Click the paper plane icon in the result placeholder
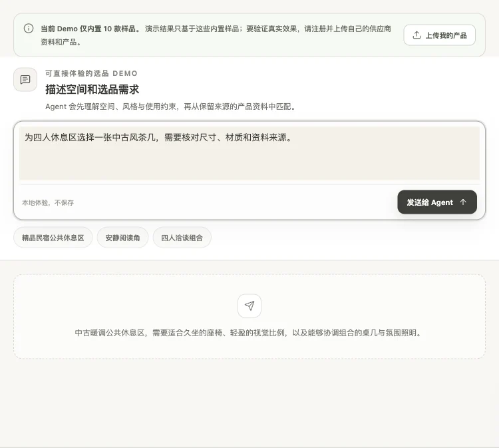This screenshot has height=448, width=499. [249, 306]
